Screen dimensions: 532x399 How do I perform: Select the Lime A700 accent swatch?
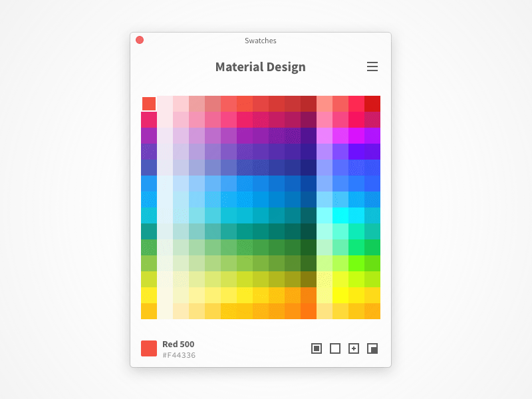pos(372,279)
